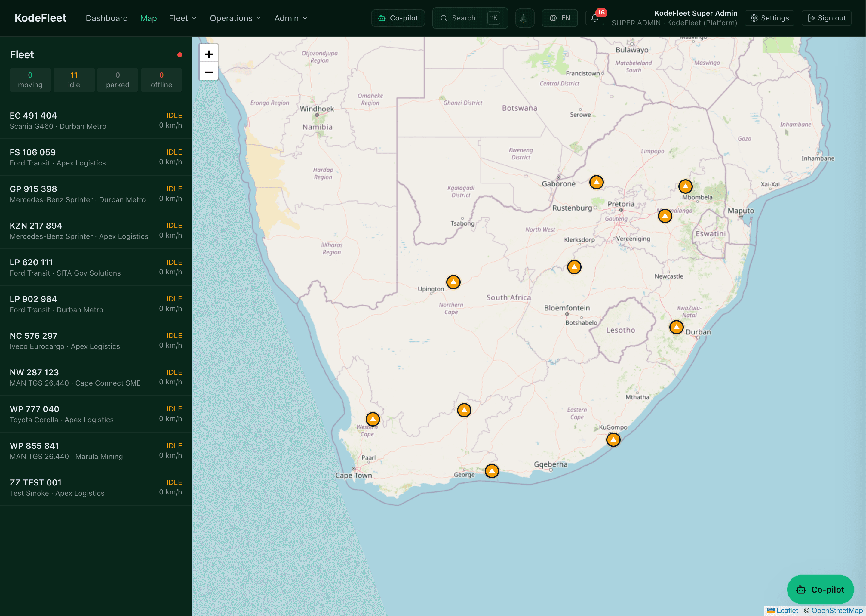Image resolution: width=866 pixels, height=616 pixels.
Task: Expand the Fleet dropdown menu
Action: (183, 18)
